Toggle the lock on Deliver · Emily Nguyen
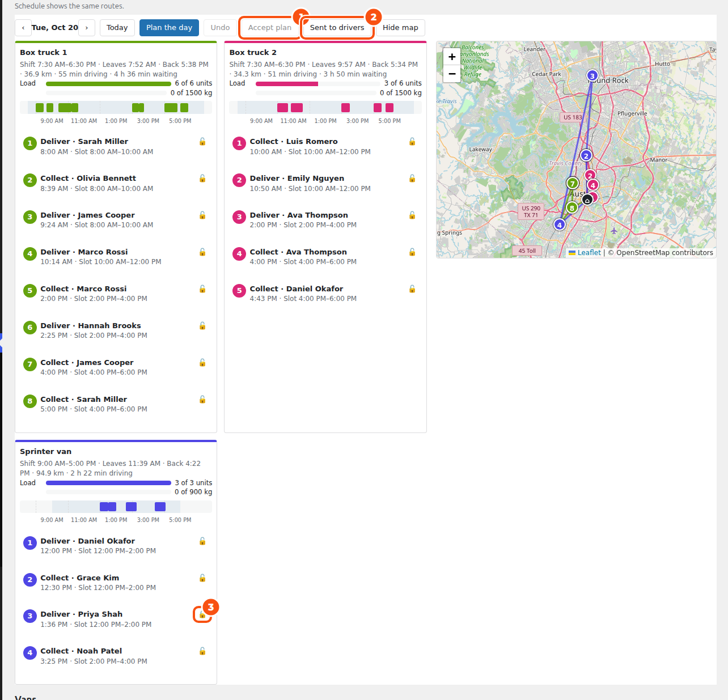Image resolution: width=728 pixels, height=700 pixels. pyautogui.click(x=412, y=179)
